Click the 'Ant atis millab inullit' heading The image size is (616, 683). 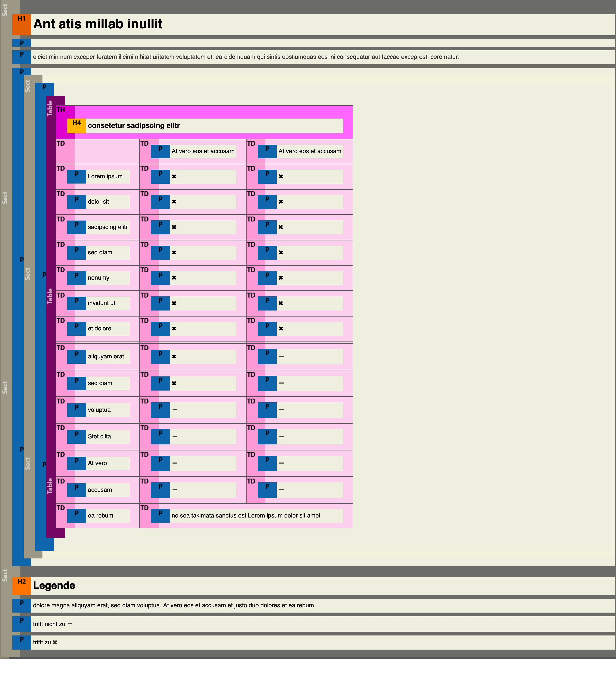coord(98,24)
